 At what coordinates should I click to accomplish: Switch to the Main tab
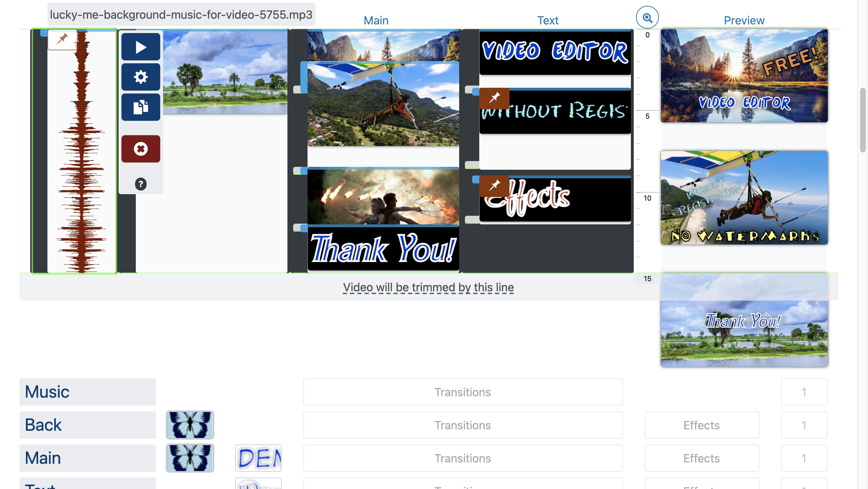coord(375,20)
